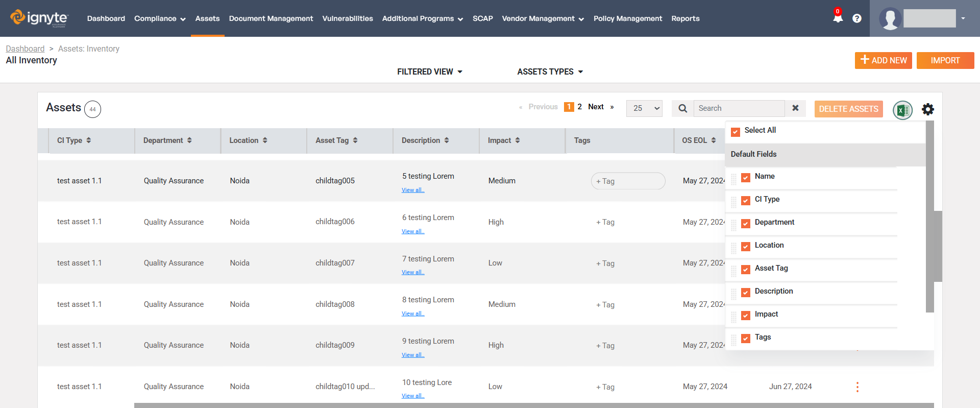Grab the drag handle beside CI Type field

[734, 202]
